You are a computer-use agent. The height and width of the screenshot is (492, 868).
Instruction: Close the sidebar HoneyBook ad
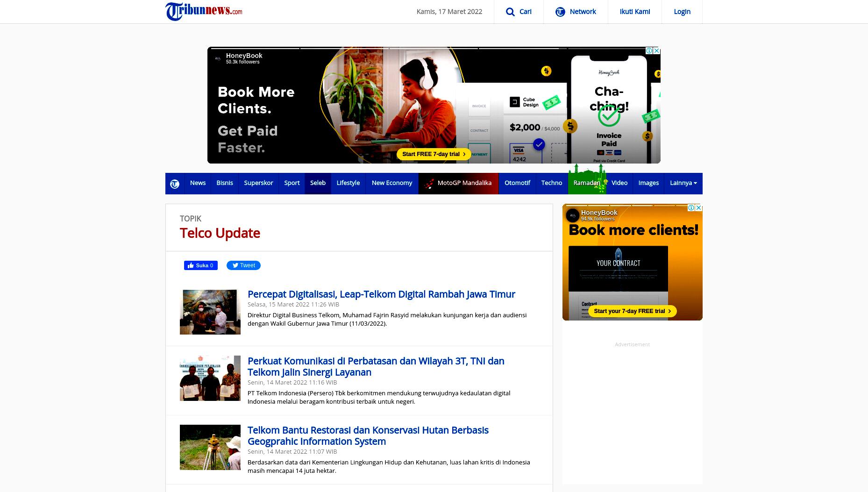pyautogui.click(x=699, y=207)
